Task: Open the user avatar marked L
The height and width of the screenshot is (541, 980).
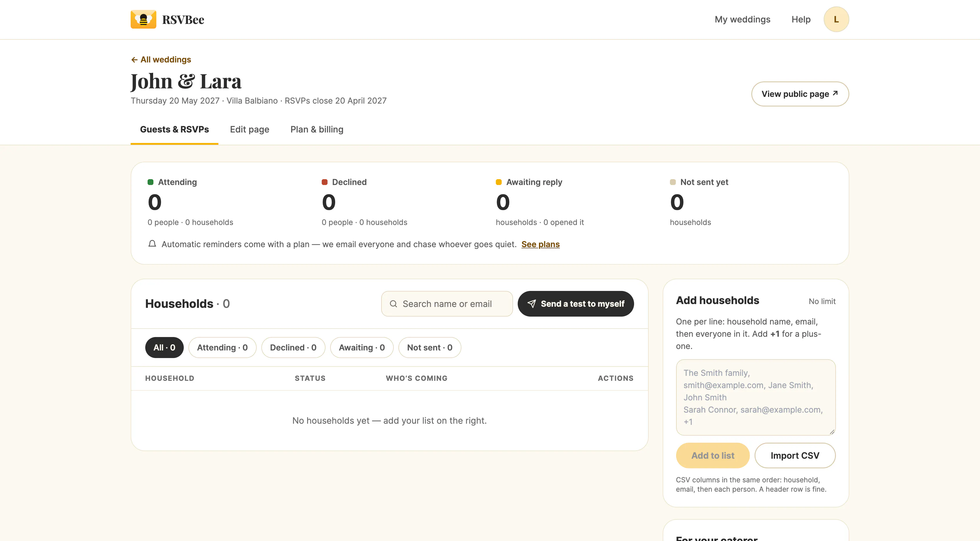Action: tap(836, 20)
